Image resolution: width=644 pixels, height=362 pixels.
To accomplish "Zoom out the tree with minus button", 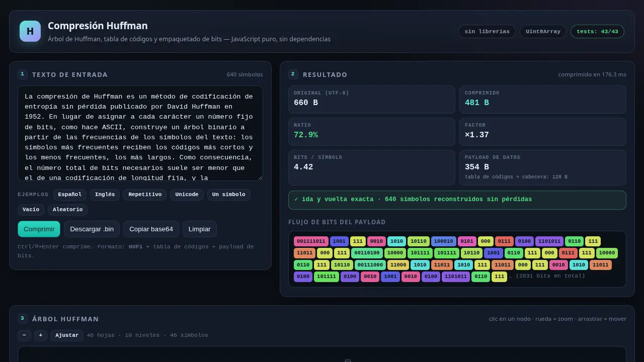I will pos(24,335).
